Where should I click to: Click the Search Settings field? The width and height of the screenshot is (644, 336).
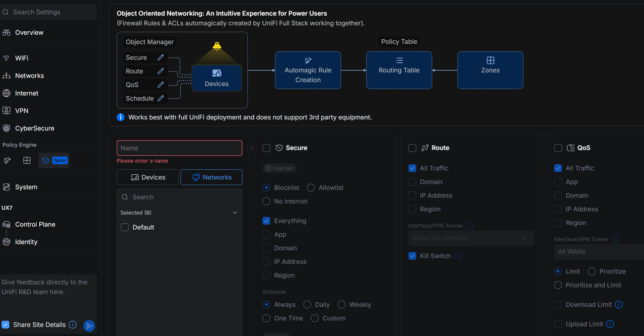(48, 12)
